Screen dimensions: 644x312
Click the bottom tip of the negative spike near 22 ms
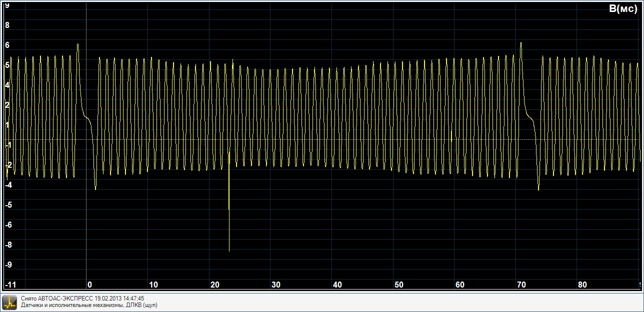229,250
